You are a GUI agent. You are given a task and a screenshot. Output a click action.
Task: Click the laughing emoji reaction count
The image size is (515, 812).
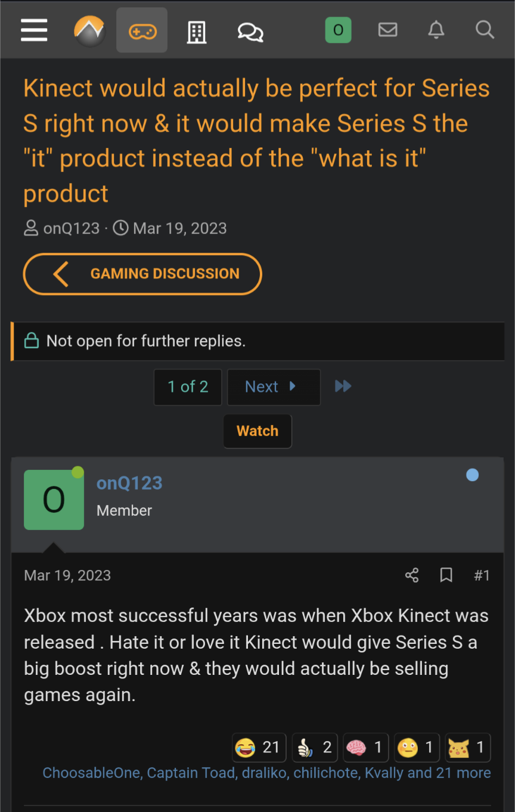click(258, 747)
